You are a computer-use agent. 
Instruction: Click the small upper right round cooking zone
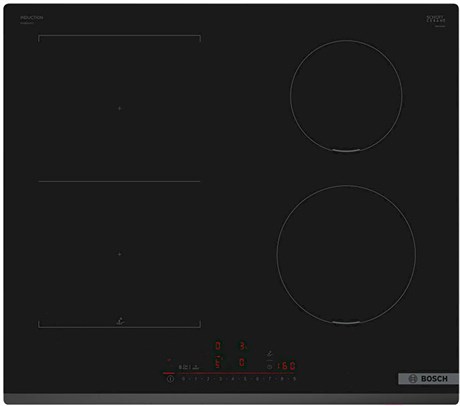coord(346,96)
